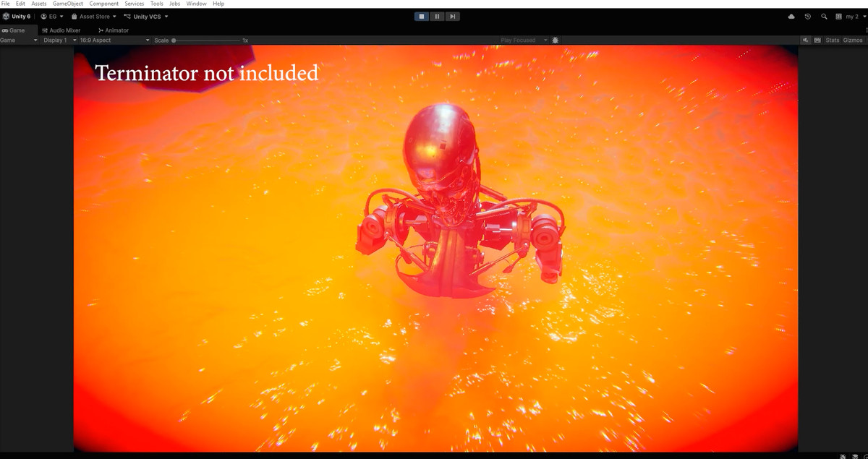Switch to the Audio Mixer tab
The image size is (868, 459).
[61, 30]
